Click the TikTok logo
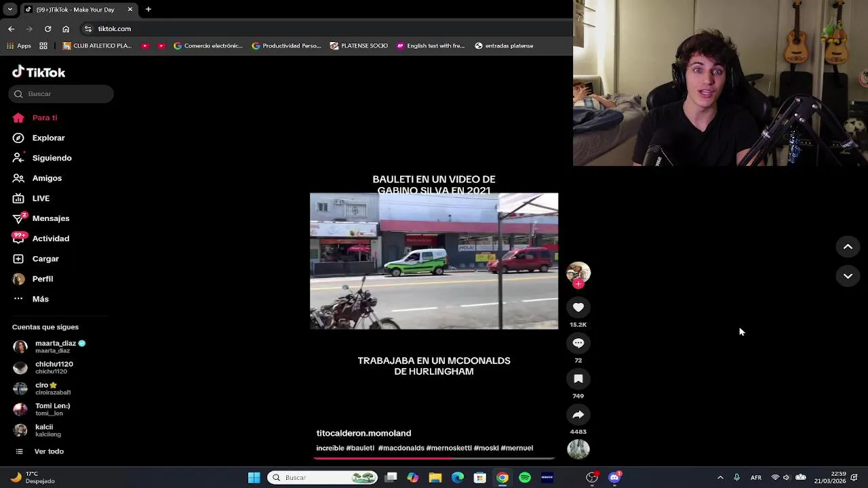Viewport: 868px width, 488px height. [39, 72]
